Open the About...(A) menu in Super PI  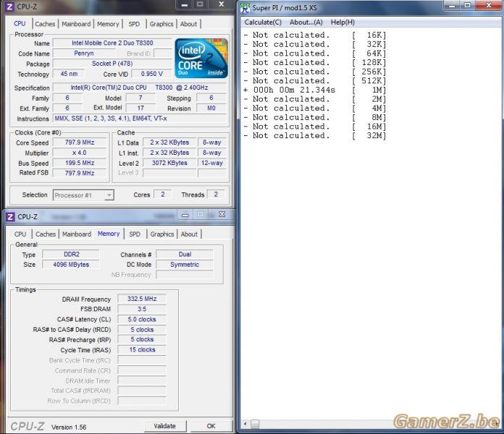[x=306, y=22]
